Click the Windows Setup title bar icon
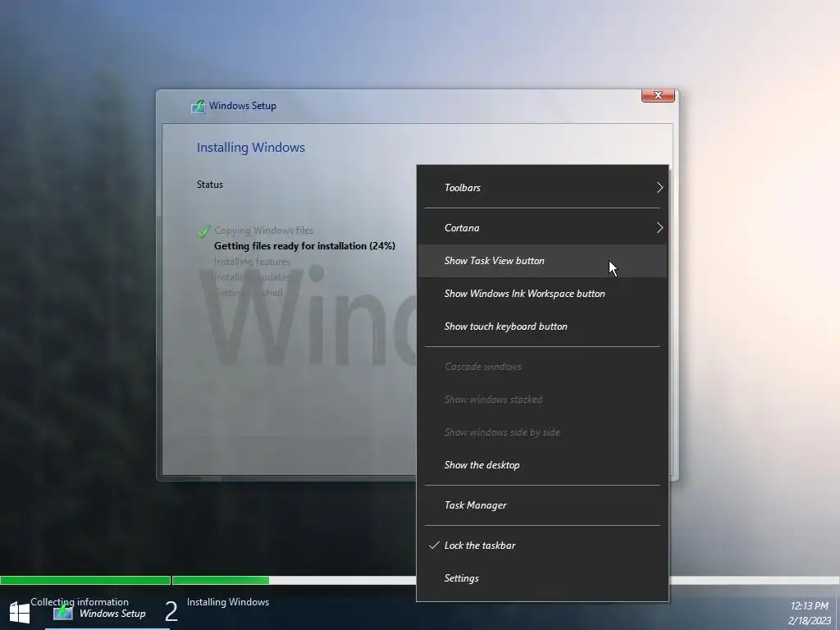 pyautogui.click(x=199, y=106)
